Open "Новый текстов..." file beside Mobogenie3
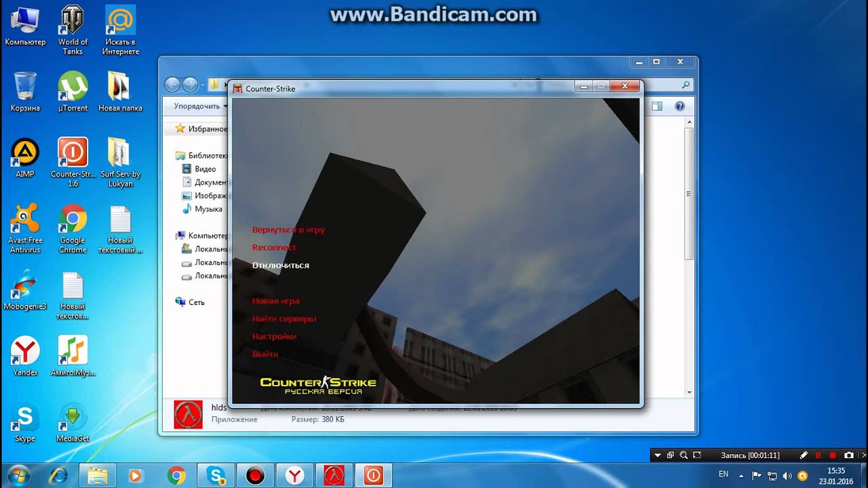 tap(73, 295)
